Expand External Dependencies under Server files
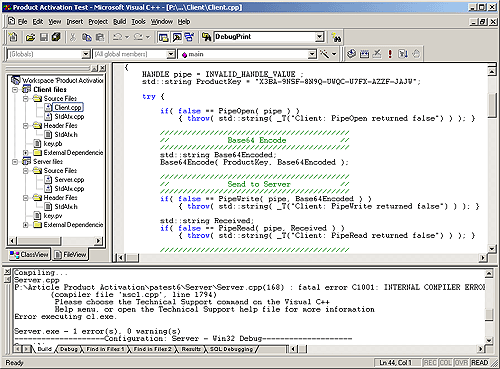The image size is (500, 369). 26,225
